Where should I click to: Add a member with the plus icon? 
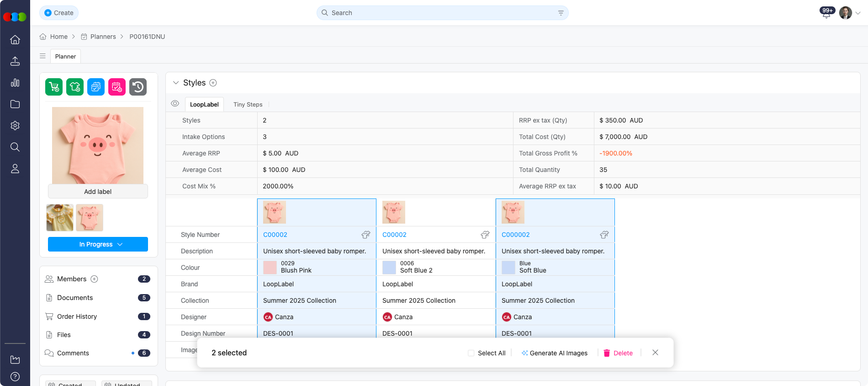[x=95, y=279]
